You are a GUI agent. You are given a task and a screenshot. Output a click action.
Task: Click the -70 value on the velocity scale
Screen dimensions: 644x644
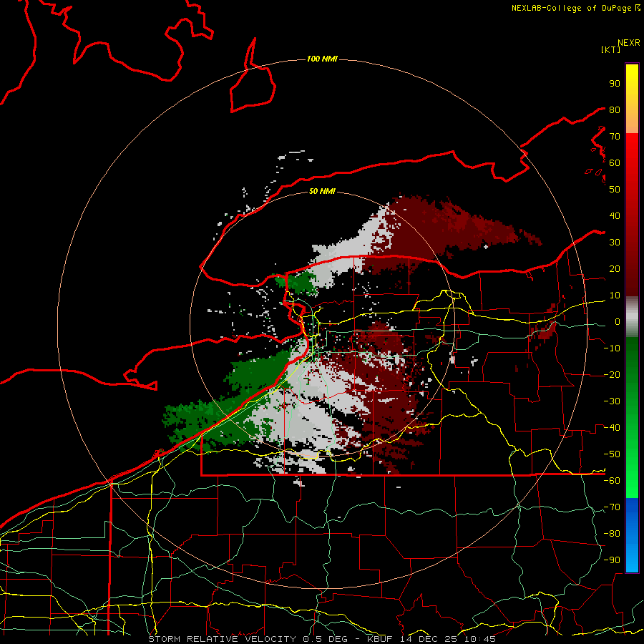coord(612,507)
